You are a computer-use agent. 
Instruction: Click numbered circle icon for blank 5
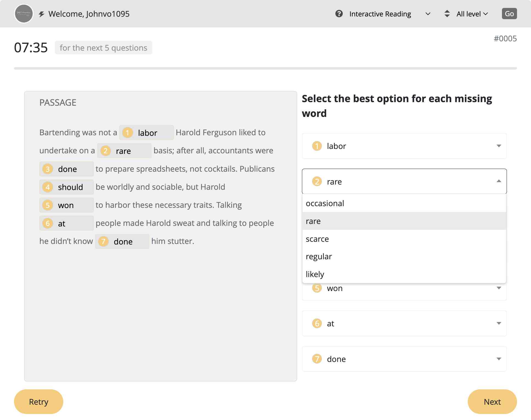(x=317, y=288)
